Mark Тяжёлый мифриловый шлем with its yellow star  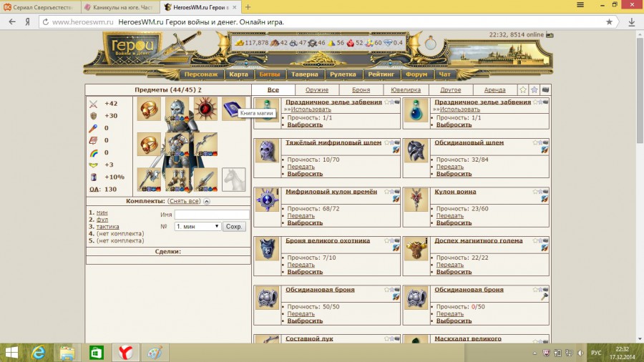pos(386,142)
